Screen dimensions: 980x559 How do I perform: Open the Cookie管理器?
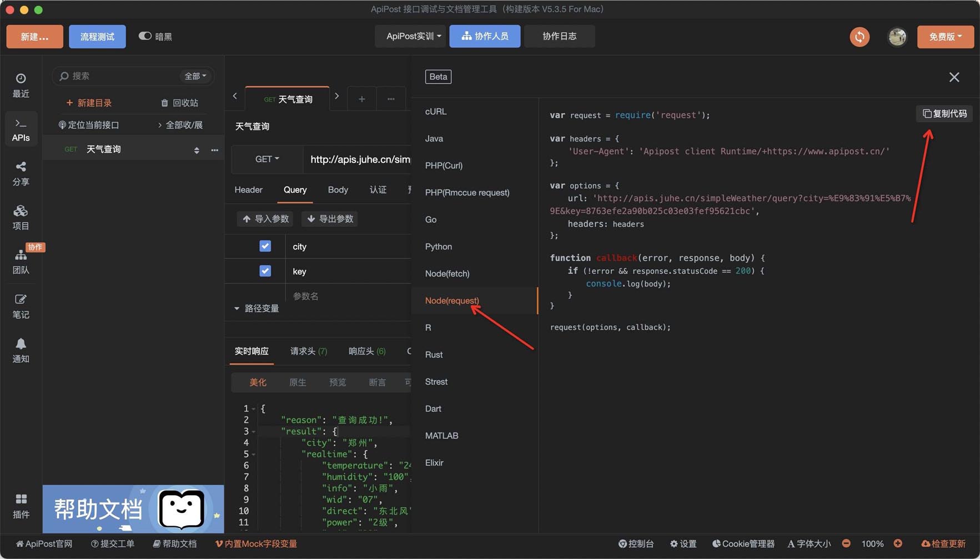743,544
